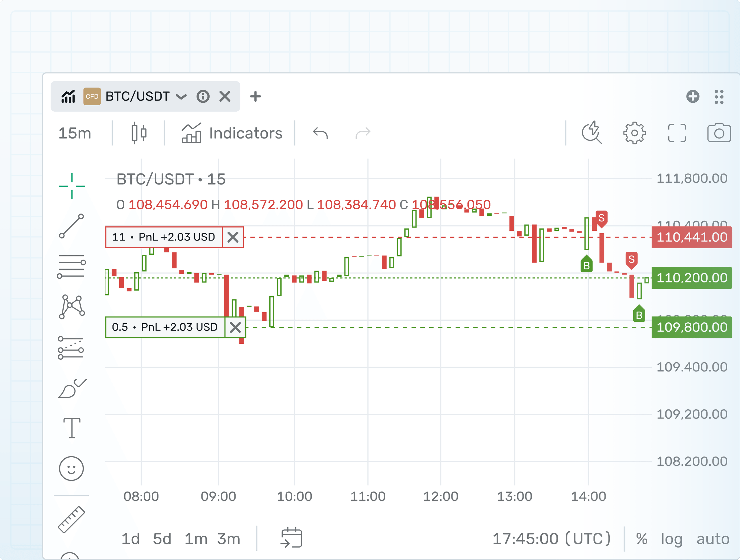Click the 110,200.00 current price label

[x=691, y=278]
